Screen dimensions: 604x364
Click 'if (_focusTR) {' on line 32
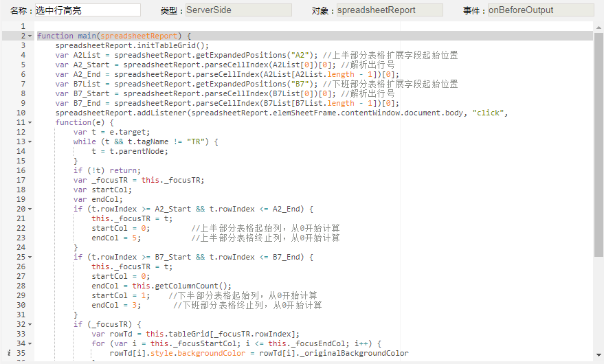tap(107, 324)
